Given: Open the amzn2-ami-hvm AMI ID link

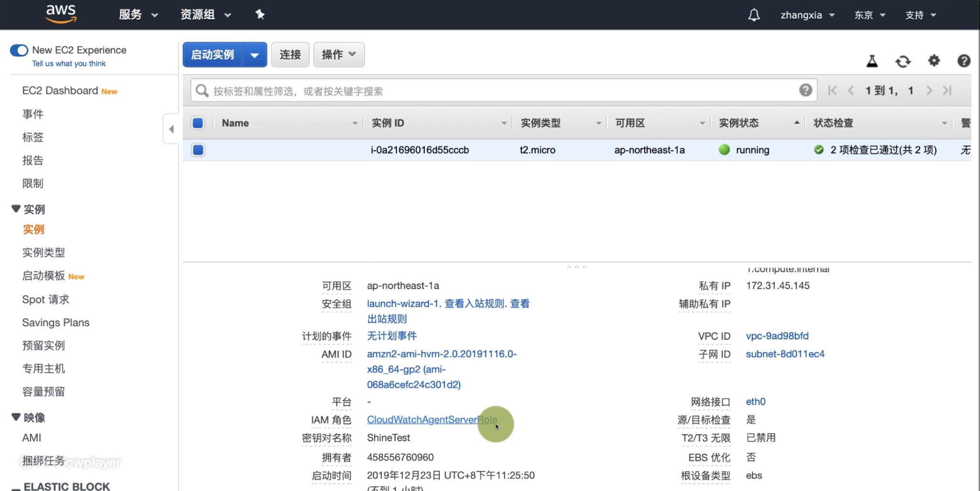Looking at the screenshot, I should 442,369.
